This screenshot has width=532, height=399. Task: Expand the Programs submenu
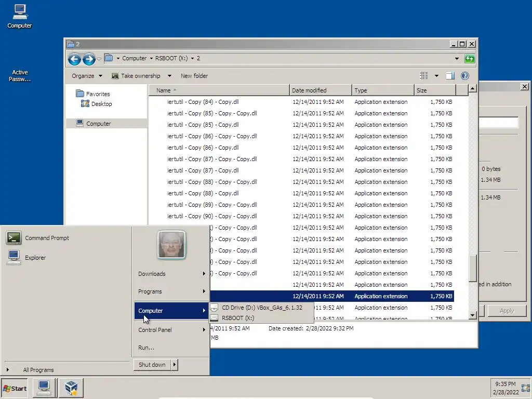coord(171,291)
